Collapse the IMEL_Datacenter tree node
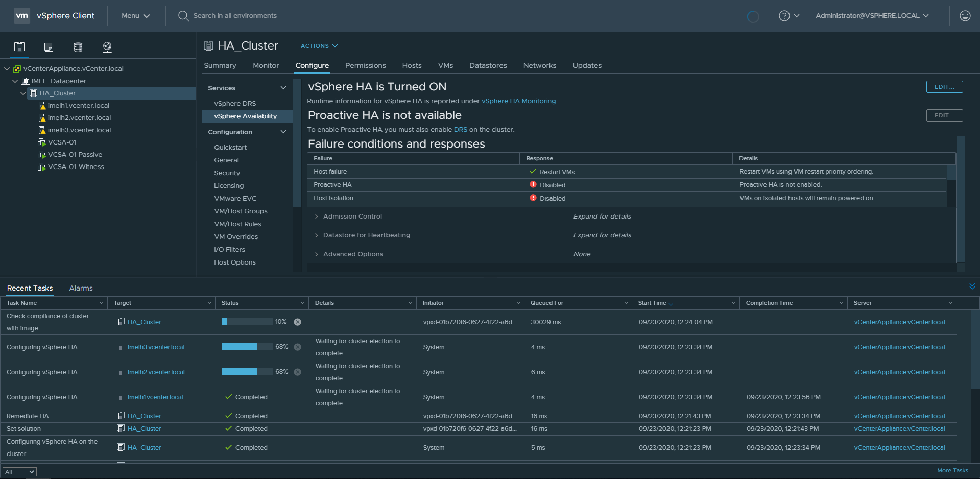Image resolution: width=980 pixels, height=479 pixels. (15, 81)
